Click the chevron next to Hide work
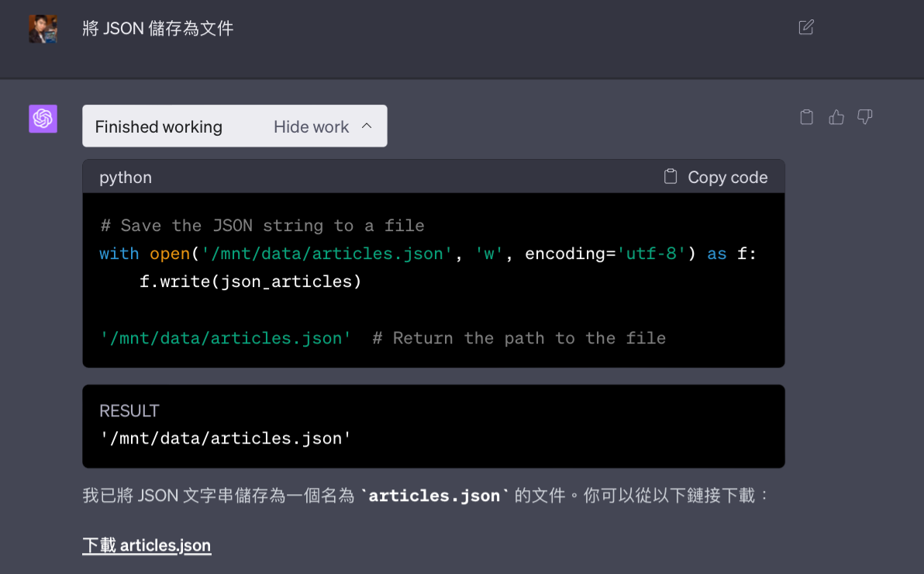Image resolution: width=924 pixels, height=574 pixels. click(x=367, y=126)
